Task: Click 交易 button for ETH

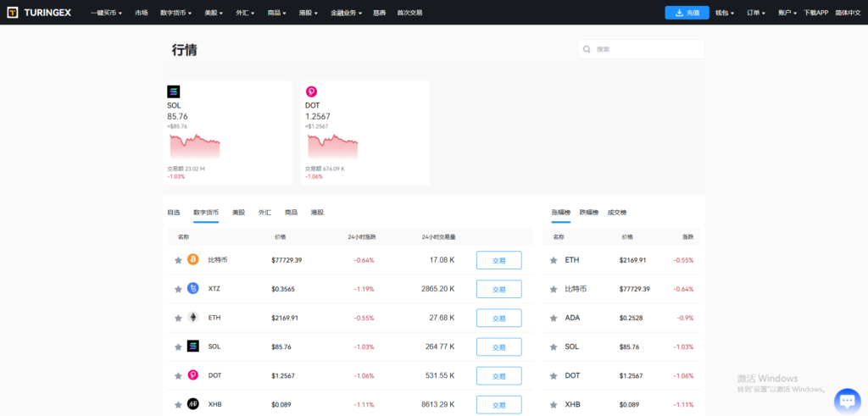Action: [x=498, y=318]
